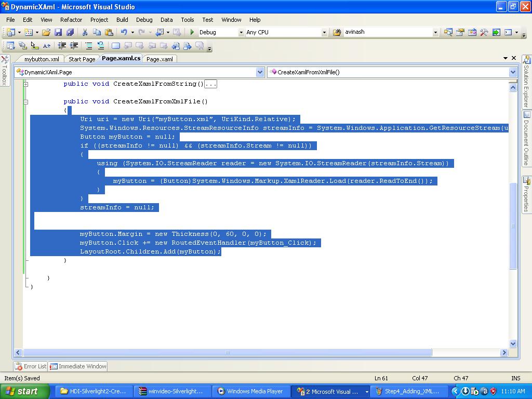Cut the selection with the scissors icon
The height and width of the screenshot is (399, 532).
pos(85,32)
